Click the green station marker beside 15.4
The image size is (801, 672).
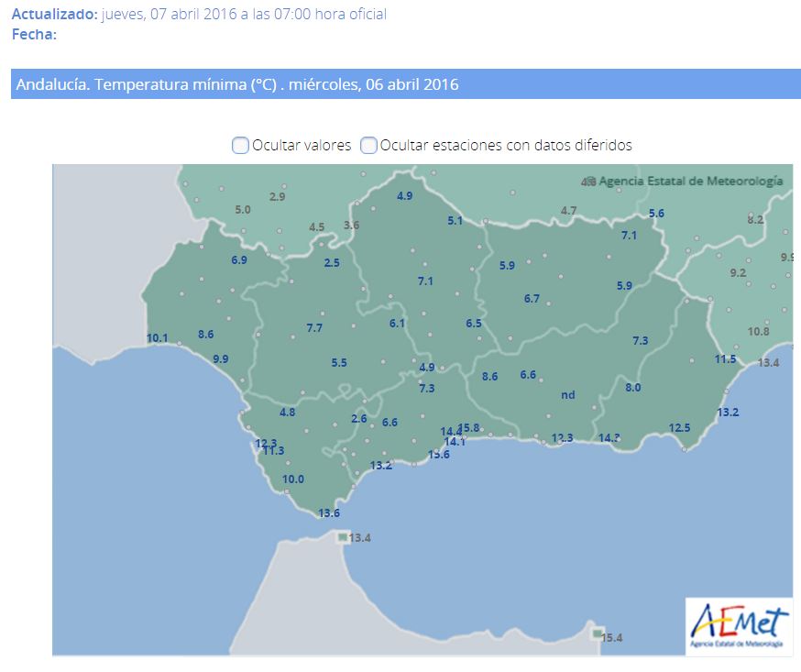(598, 633)
